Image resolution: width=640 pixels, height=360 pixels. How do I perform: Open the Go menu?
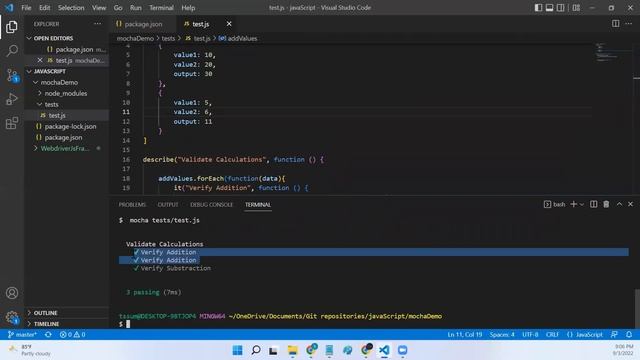[118, 8]
